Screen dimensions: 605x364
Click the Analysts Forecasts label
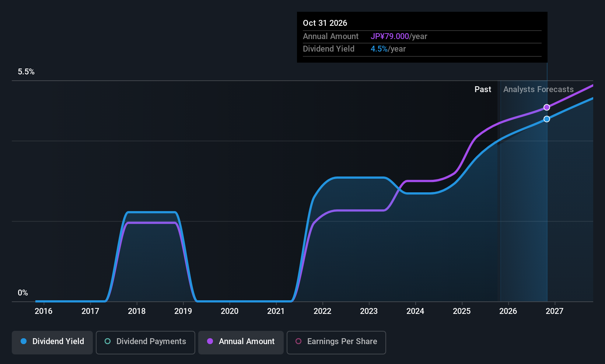pos(538,90)
